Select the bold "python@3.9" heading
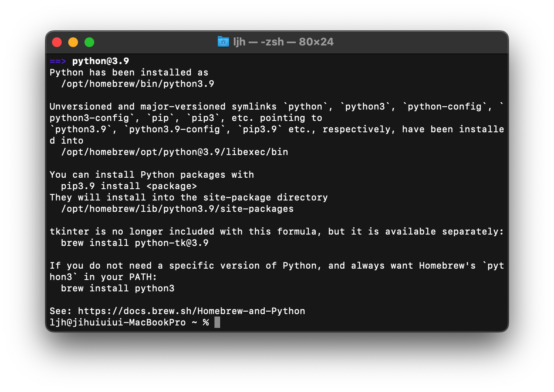554x392 pixels. (101, 61)
